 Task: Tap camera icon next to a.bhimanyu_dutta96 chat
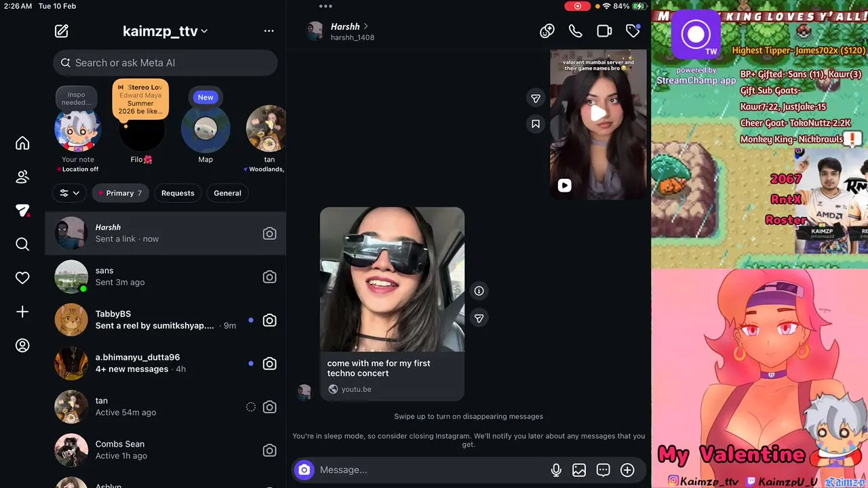coord(269,363)
